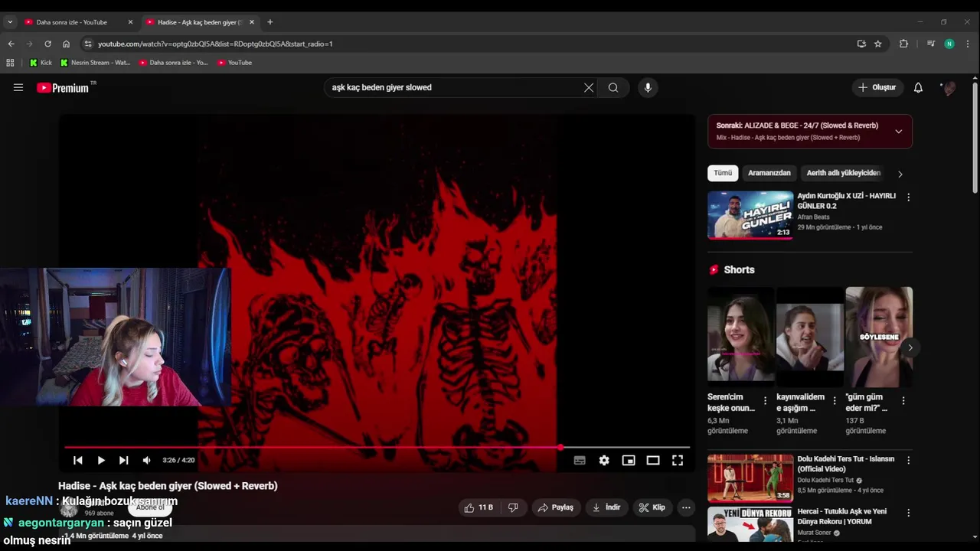Open the Kick bookmark
The width and height of the screenshot is (980, 551).
tap(41, 63)
